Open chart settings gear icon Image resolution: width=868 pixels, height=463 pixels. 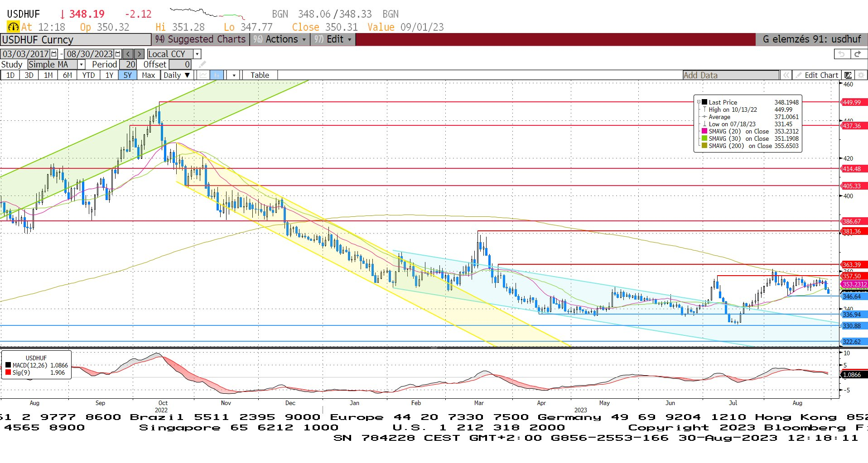tap(861, 75)
